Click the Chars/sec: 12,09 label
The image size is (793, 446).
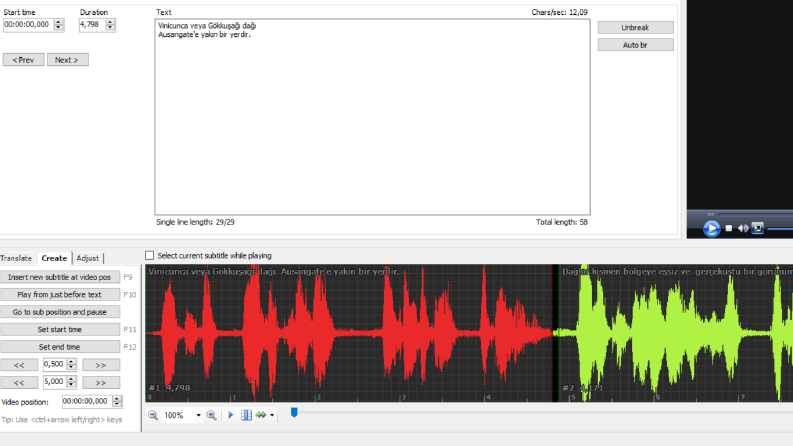tap(559, 12)
